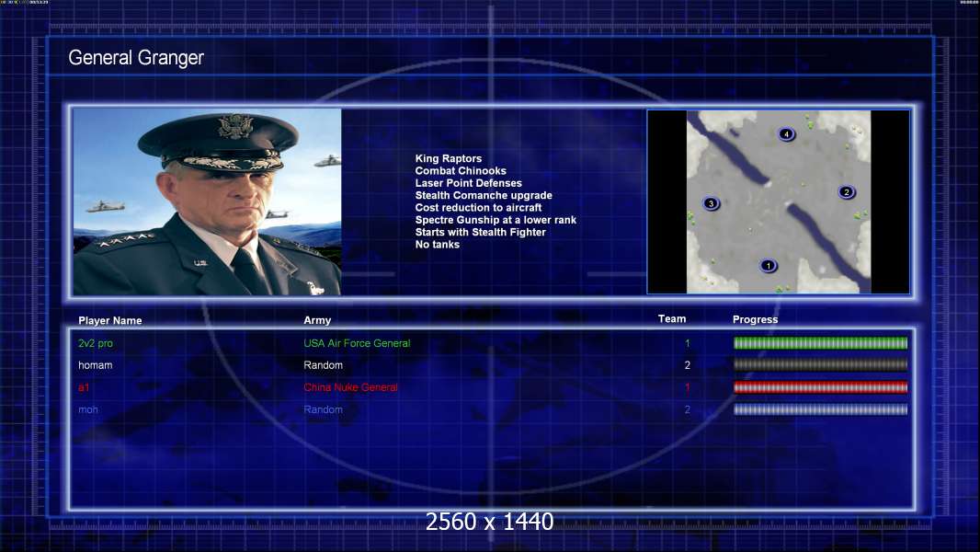Click team number for a1
This screenshot has width=980, height=552.
click(688, 387)
